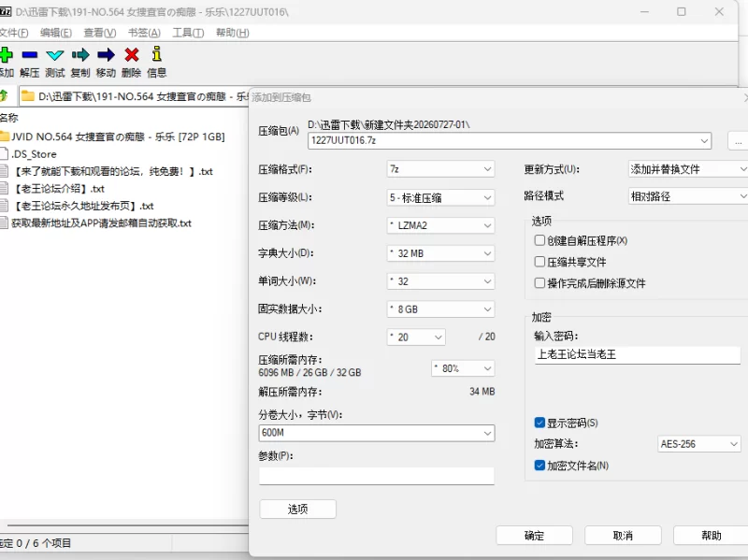Select 获取最新地址及APP请发邮箱自动获取.txt name
This screenshot has width=748, height=560.
tap(101, 223)
